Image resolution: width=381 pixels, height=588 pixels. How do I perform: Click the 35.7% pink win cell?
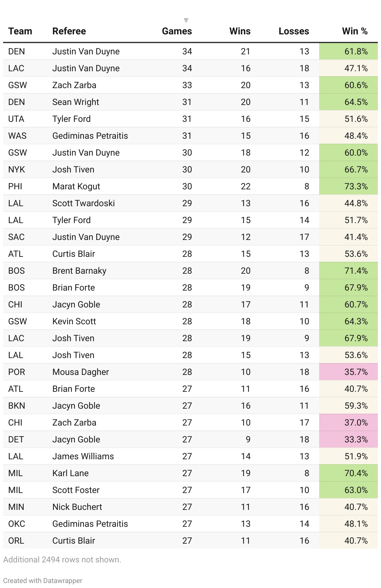pos(349,372)
